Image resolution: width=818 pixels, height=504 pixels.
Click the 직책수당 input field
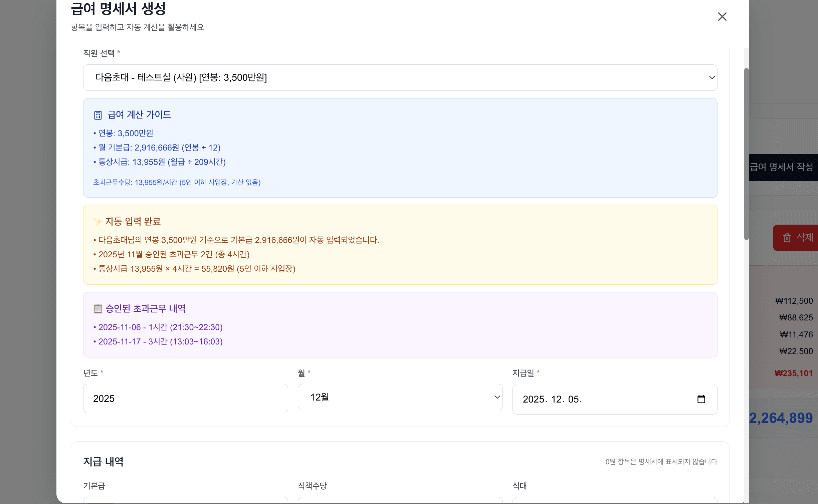coord(400,500)
